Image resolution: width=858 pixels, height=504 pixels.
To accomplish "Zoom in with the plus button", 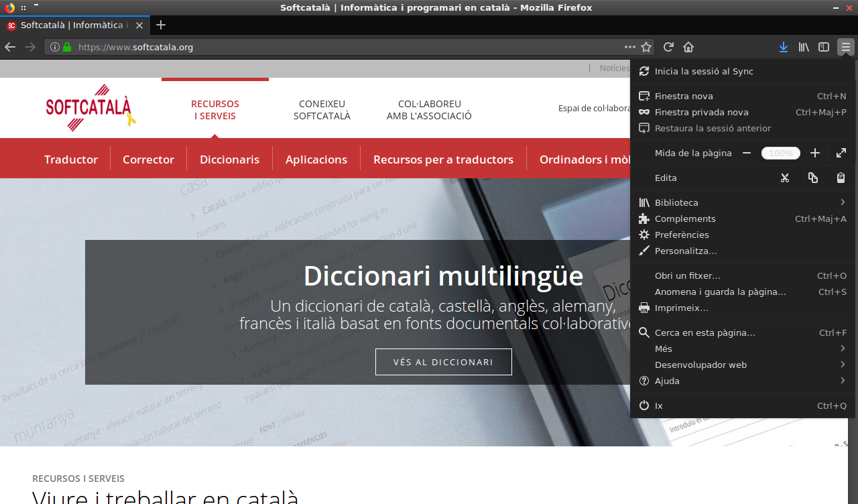I will [814, 153].
